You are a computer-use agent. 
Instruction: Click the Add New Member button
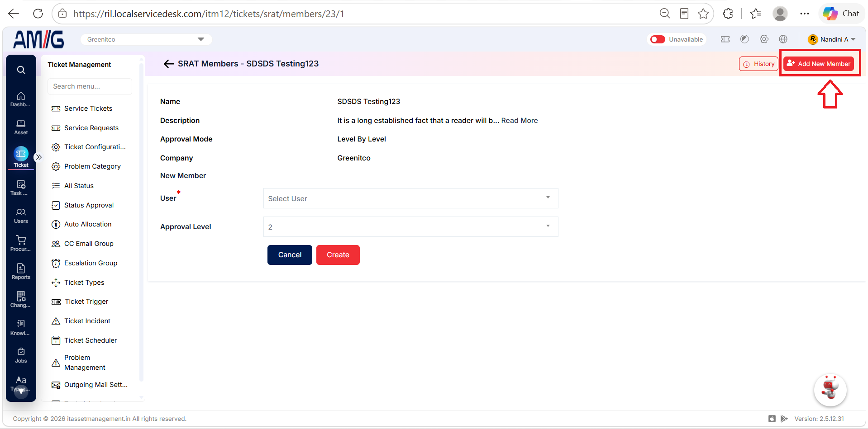click(x=819, y=64)
